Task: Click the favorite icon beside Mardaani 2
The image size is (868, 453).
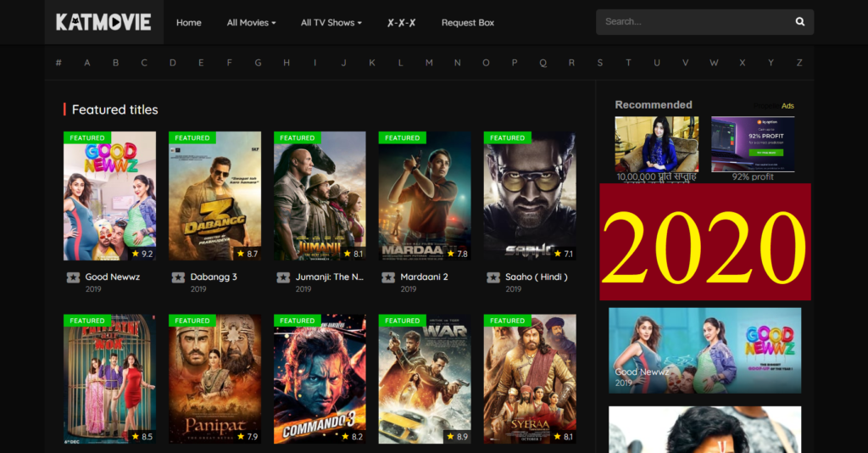Action: point(388,277)
